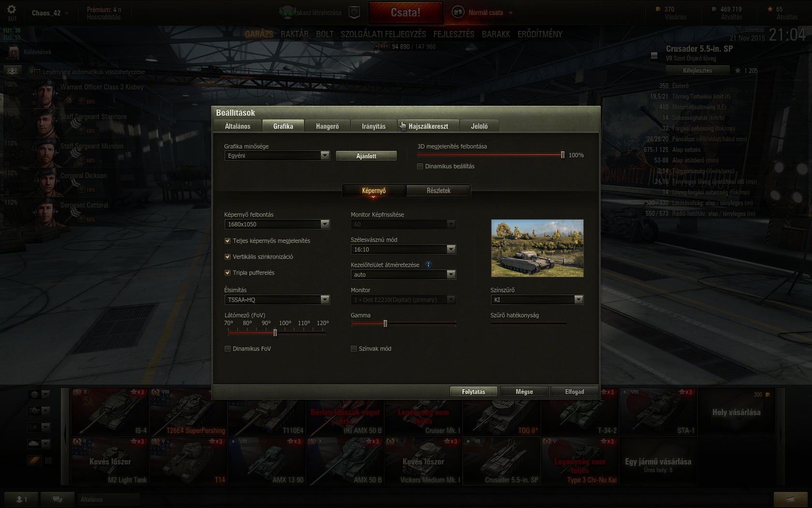Viewport: 812px width, 508px height.
Task: Click the experience star icon next to 65
Action: (770, 9)
